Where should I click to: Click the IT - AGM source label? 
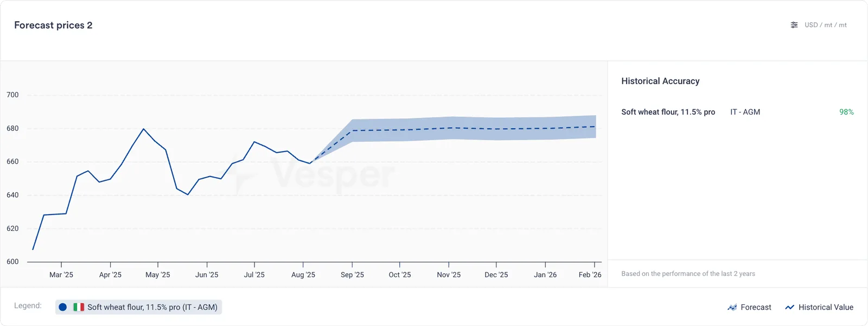pyautogui.click(x=745, y=112)
